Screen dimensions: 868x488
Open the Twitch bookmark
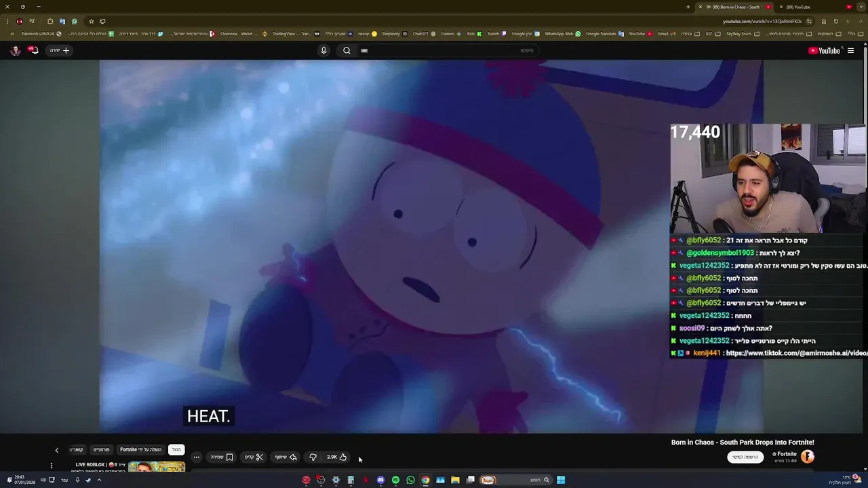pyautogui.click(x=496, y=34)
